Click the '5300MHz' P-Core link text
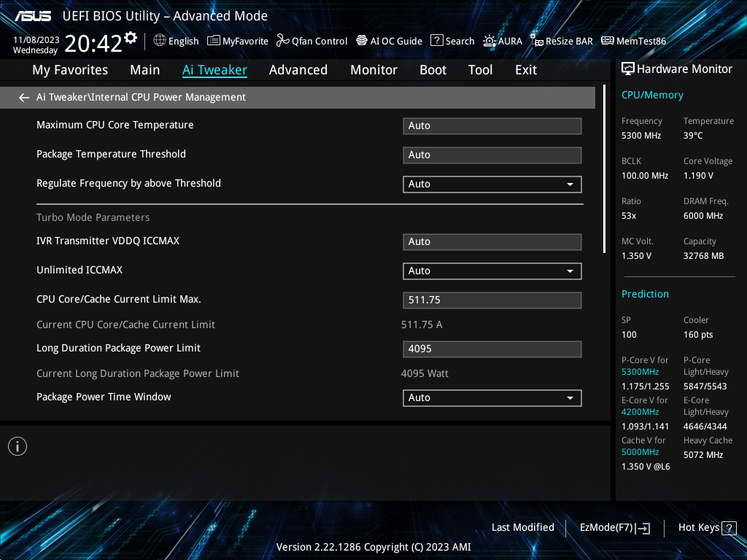The width and height of the screenshot is (747, 560). coord(640,372)
